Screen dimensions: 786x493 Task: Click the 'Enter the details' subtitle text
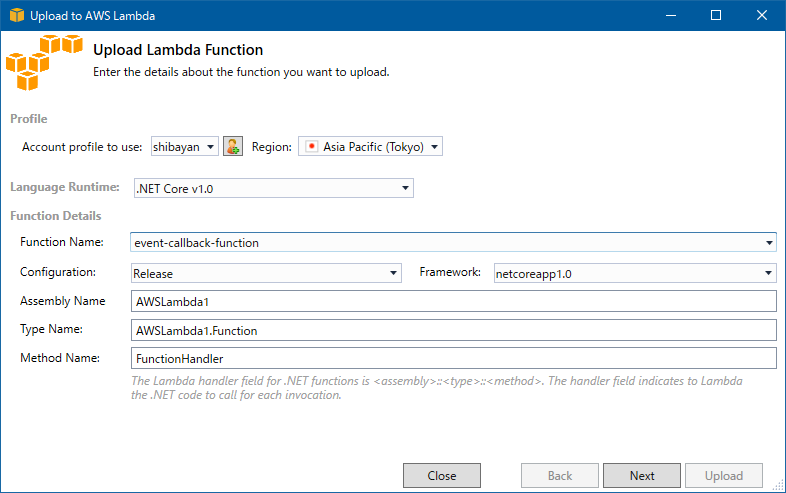(241, 72)
